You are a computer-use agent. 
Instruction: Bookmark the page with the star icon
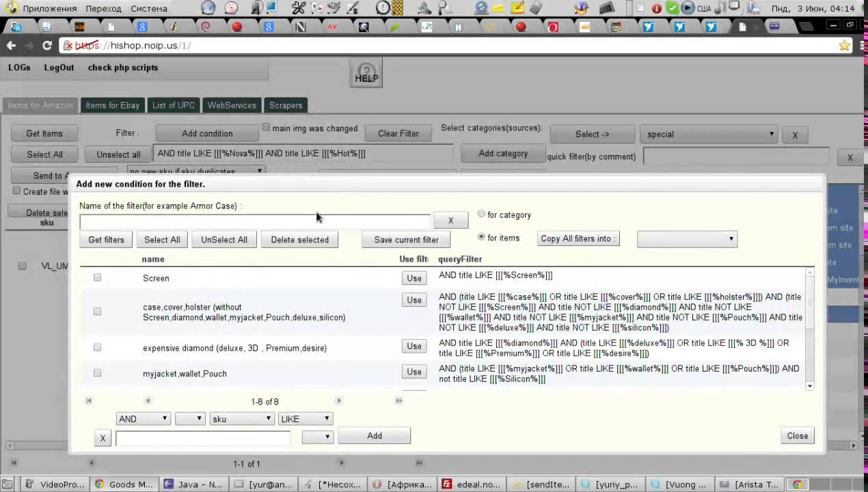click(845, 45)
